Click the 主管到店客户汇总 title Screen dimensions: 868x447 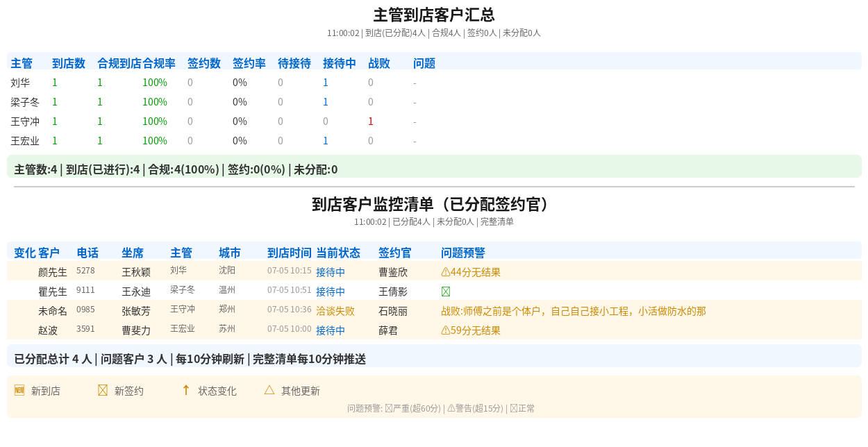point(434,15)
